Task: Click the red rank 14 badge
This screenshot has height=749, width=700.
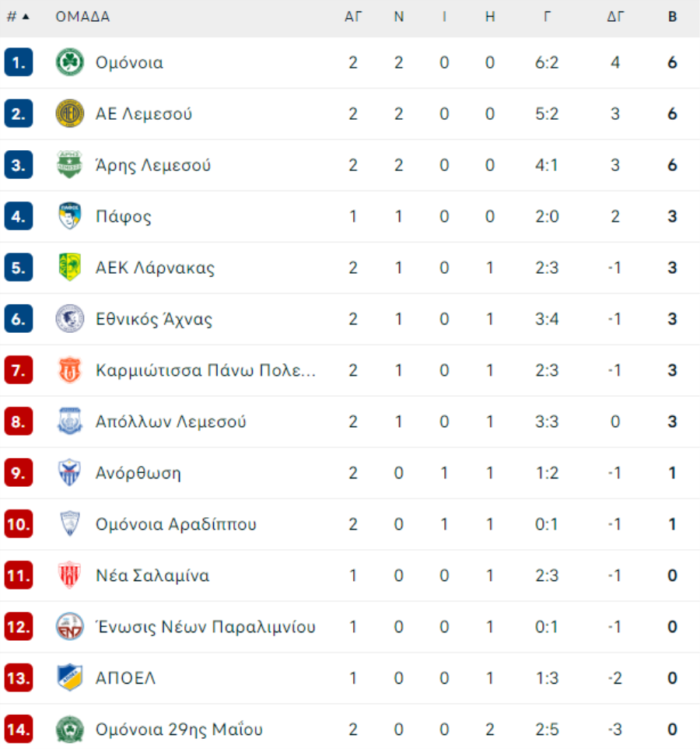Action: pyautogui.click(x=19, y=729)
